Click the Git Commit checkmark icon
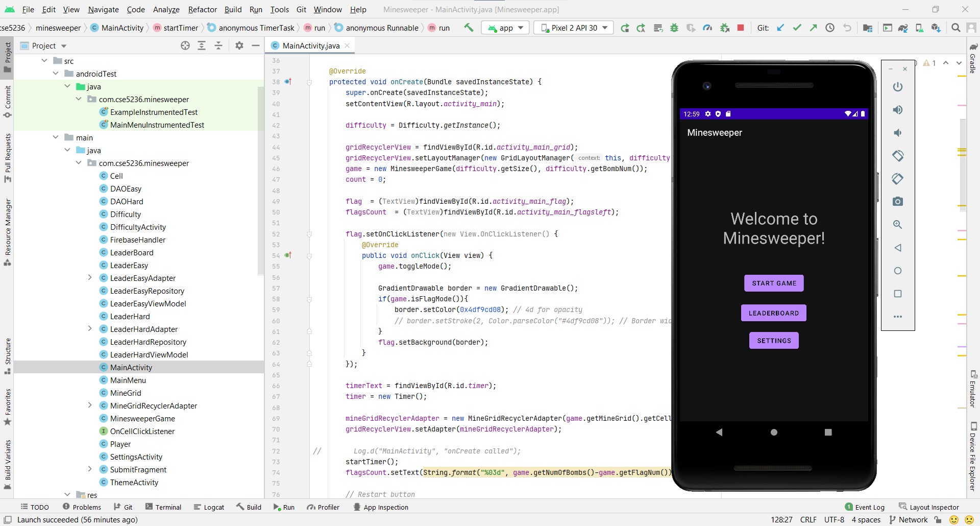 (x=797, y=28)
